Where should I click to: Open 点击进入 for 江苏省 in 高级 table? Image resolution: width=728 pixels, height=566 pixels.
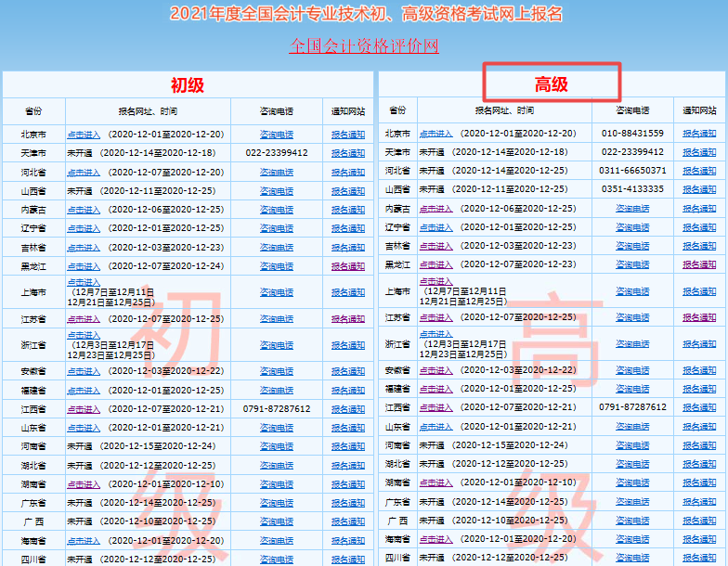[x=436, y=317]
